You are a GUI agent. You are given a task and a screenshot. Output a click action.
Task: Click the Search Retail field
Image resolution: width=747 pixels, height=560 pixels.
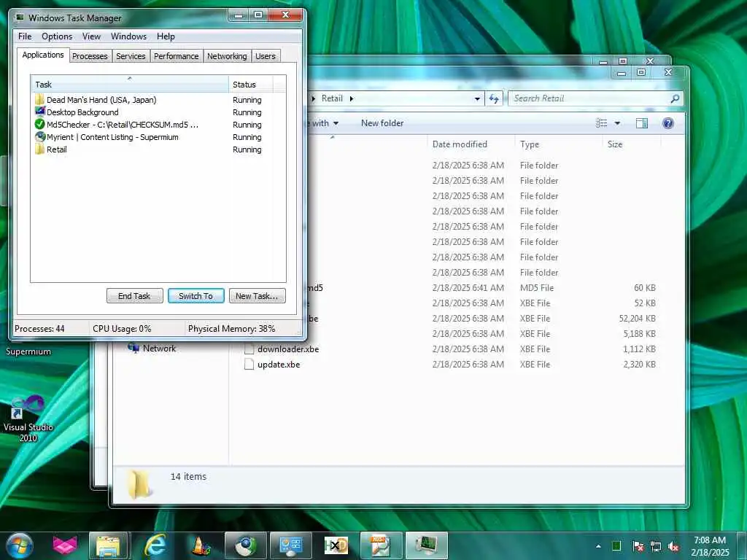point(595,98)
